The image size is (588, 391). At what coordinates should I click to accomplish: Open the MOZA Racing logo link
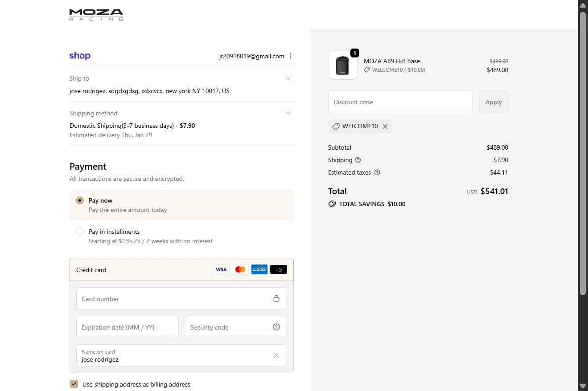(x=96, y=15)
